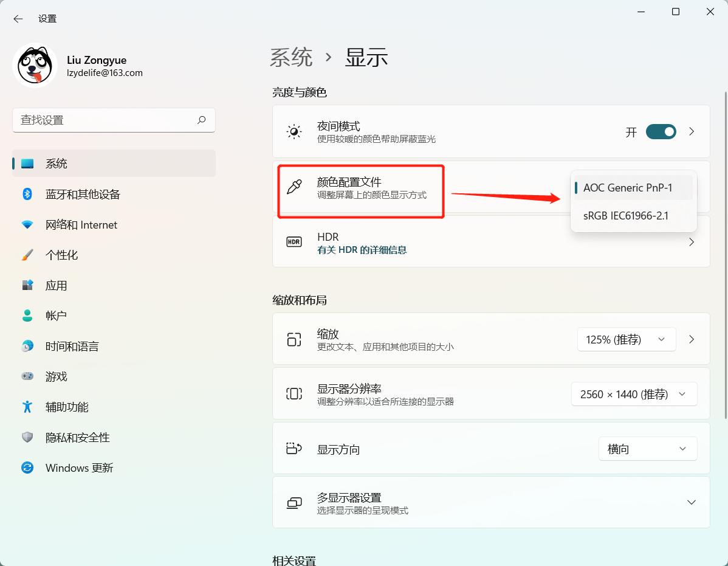Click the HDR badge icon
The height and width of the screenshot is (566, 728).
click(294, 241)
